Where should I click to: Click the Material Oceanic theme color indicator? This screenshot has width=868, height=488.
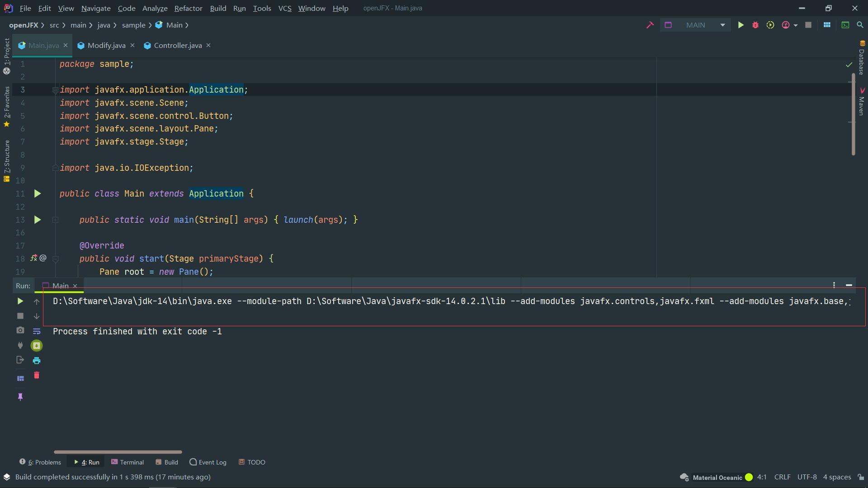pyautogui.click(x=749, y=477)
